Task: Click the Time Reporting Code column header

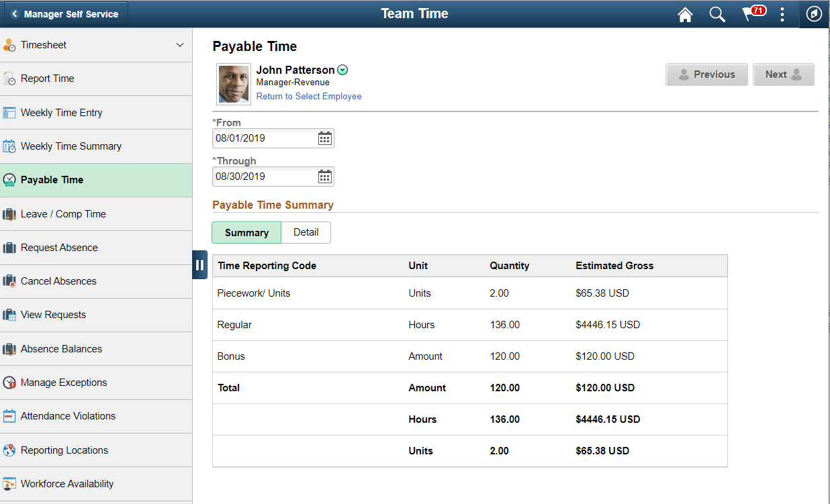Action: click(x=267, y=266)
